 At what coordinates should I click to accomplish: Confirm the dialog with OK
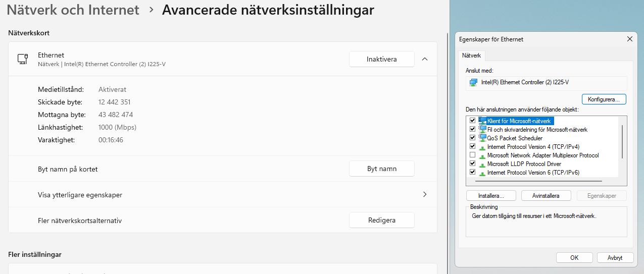574,257
